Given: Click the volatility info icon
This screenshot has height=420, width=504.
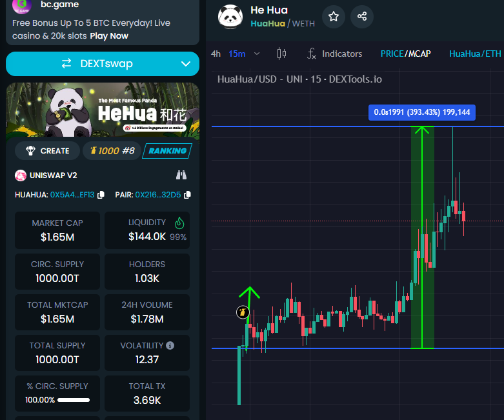Looking at the screenshot, I should point(170,345).
